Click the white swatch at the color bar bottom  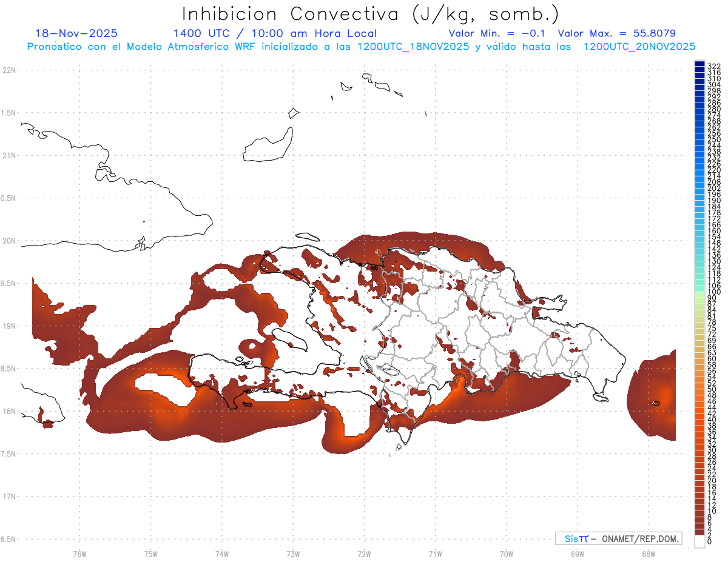click(699, 541)
